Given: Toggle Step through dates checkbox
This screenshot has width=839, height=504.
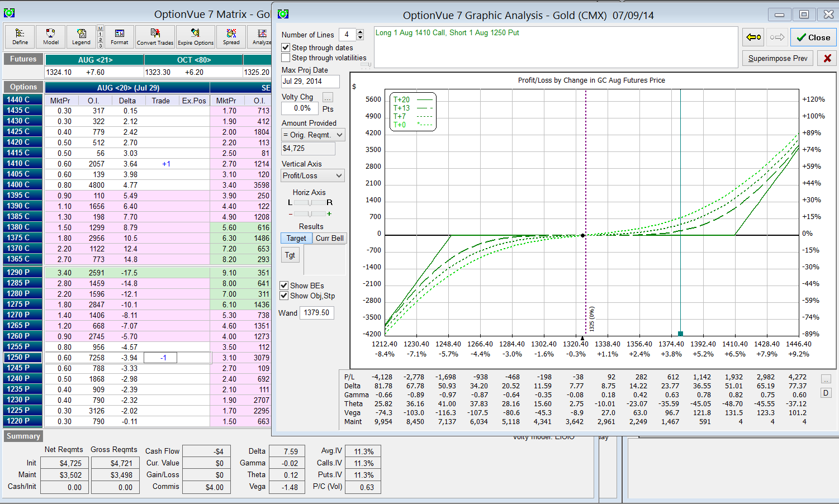Looking at the screenshot, I should 286,47.
